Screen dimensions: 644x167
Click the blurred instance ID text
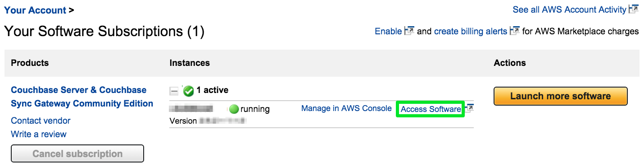(x=191, y=109)
